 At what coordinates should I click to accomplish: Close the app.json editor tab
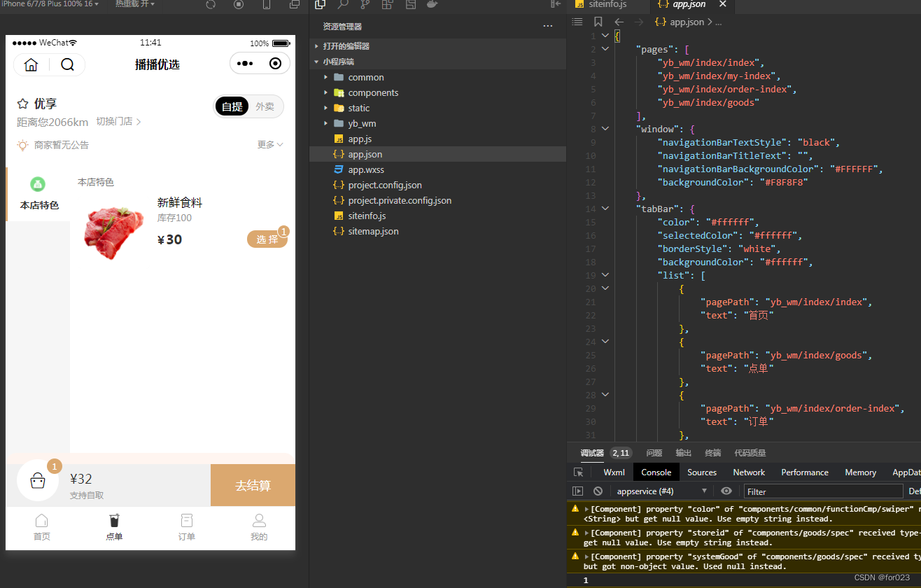pos(723,4)
